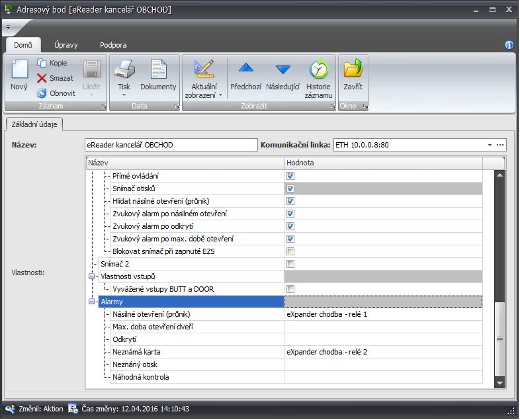Select the Alarmy tree row

point(191,302)
